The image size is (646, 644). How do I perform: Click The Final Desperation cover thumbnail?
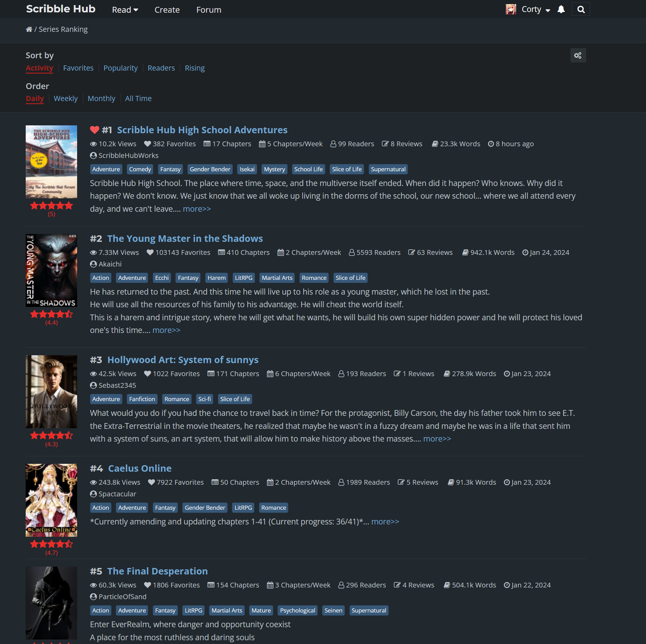51,603
